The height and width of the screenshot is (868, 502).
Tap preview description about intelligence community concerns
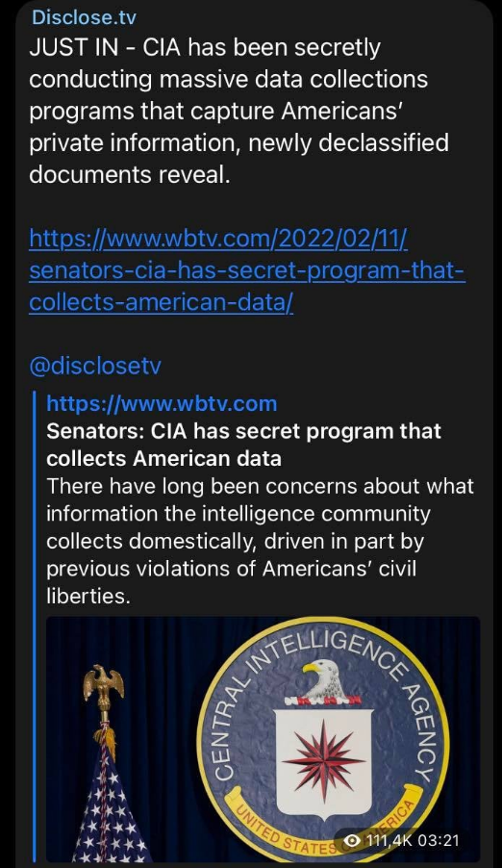click(260, 541)
